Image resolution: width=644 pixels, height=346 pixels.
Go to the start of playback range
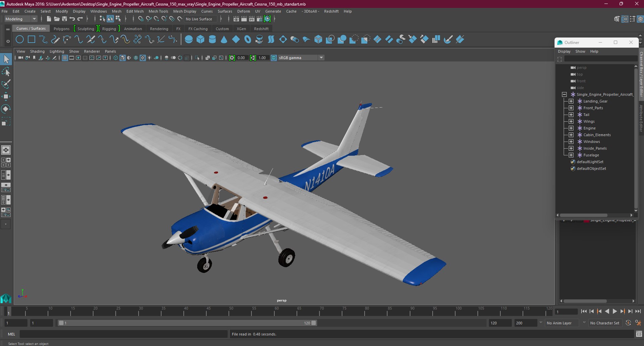coord(584,311)
